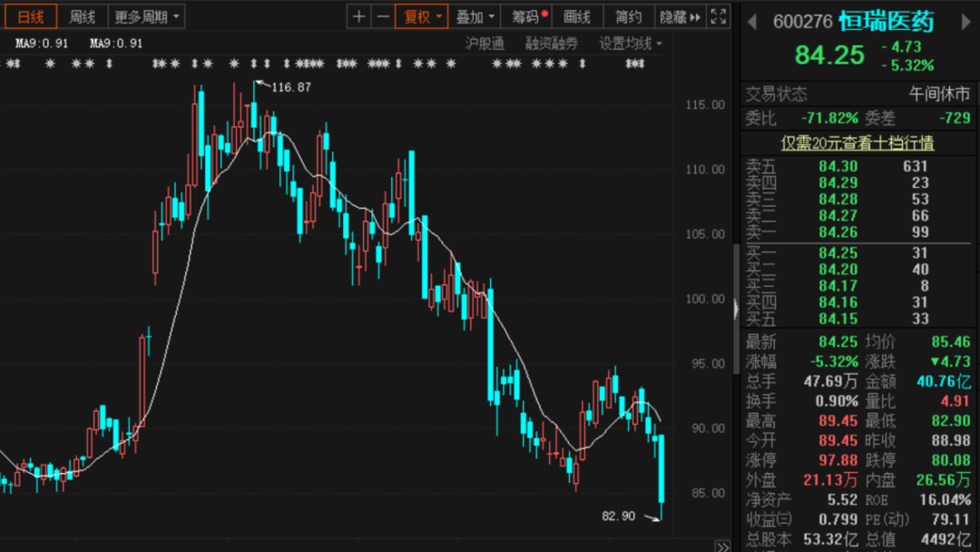
Task: Switch to 日线 daily tab
Action: pos(30,16)
